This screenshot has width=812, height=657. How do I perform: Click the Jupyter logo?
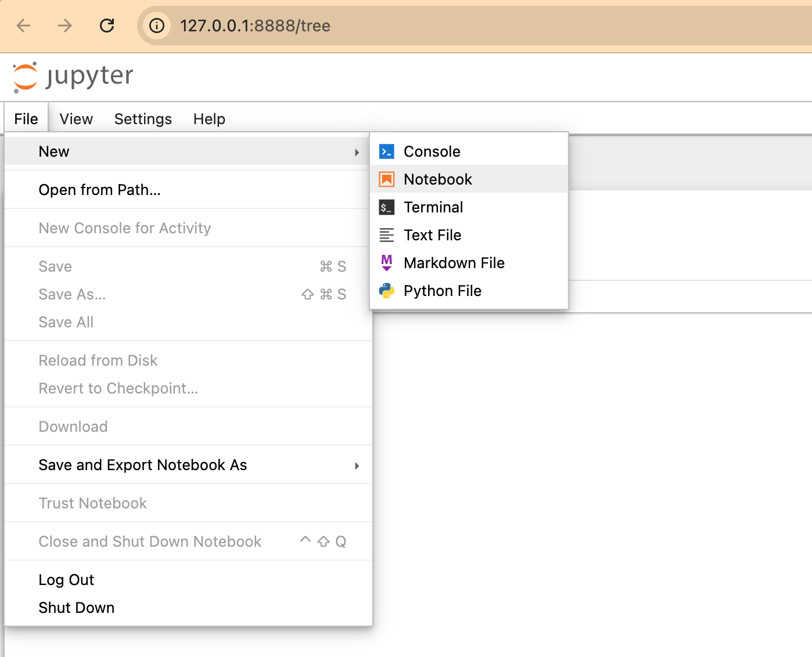(73, 77)
